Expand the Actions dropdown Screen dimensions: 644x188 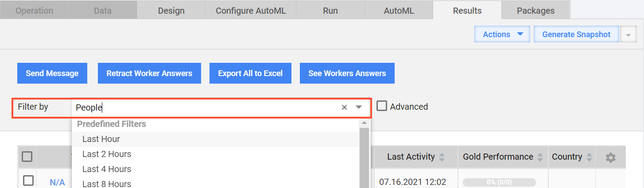502,34
